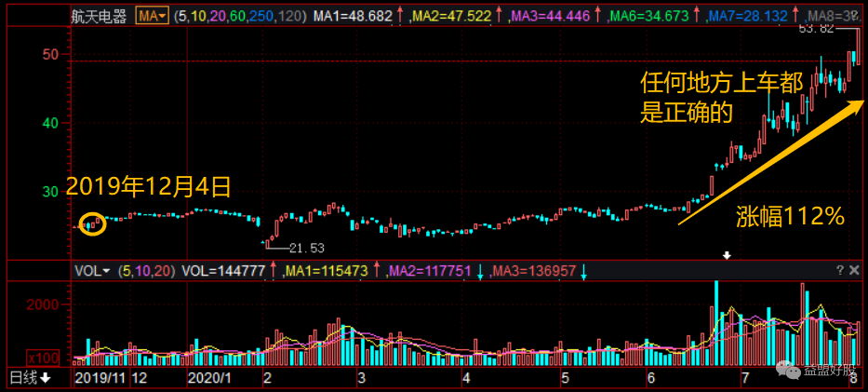Click the 航天电器 stock name label

tap(101, 16)
